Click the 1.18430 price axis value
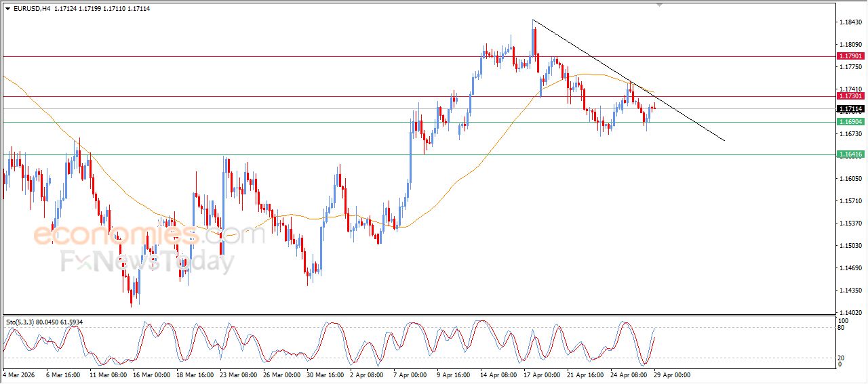Viewport: 868px width, 384px height. (x=850, y=22)
